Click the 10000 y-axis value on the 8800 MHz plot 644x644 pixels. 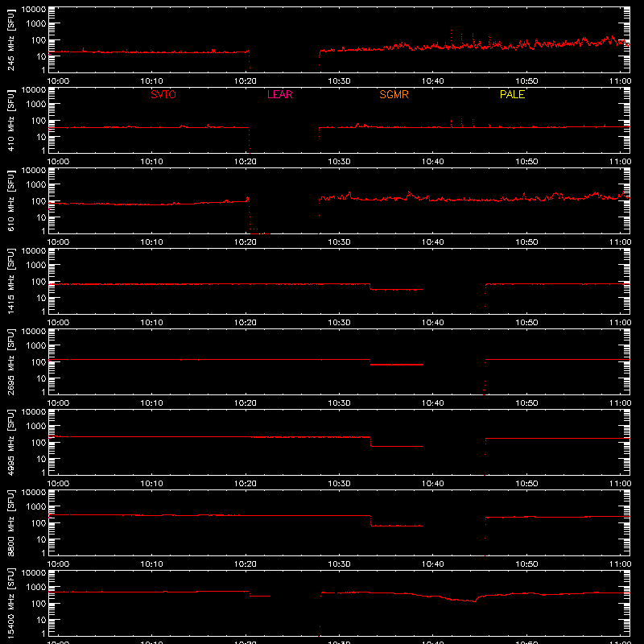coord(34,493)
